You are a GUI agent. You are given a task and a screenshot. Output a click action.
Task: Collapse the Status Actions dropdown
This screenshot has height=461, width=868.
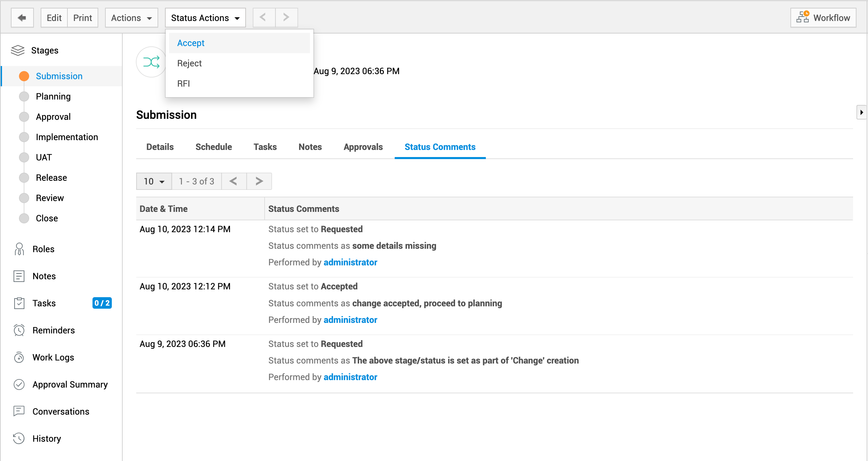[x=205, y=18]
